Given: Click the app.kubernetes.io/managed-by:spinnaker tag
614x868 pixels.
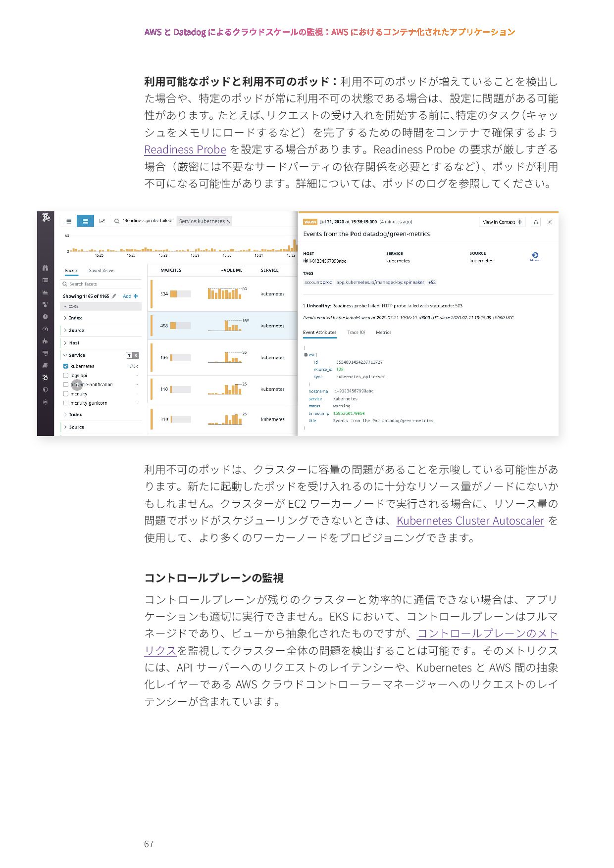Looking at the screenshot, I should coord(380,283).
